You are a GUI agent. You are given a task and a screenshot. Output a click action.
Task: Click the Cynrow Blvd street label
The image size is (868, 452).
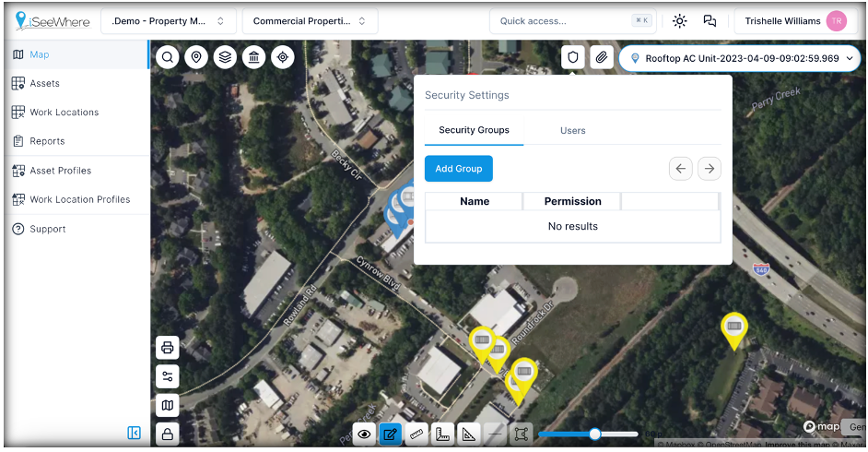[x=378, y=273]
